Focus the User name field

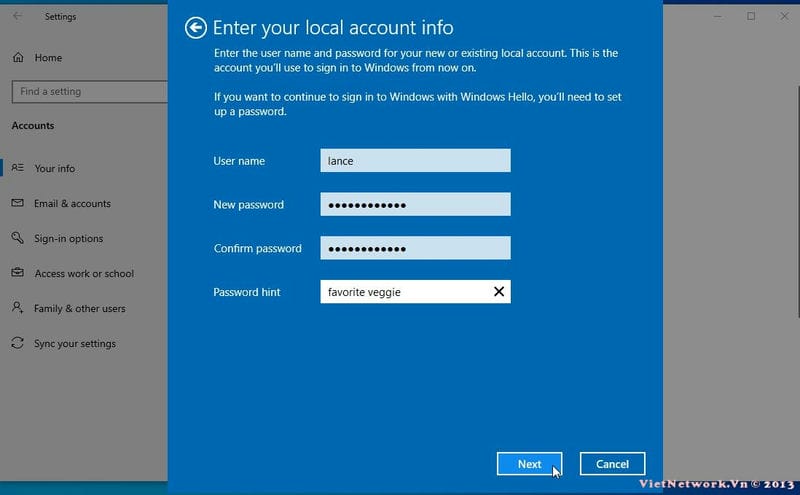click(x=415, y=161)
